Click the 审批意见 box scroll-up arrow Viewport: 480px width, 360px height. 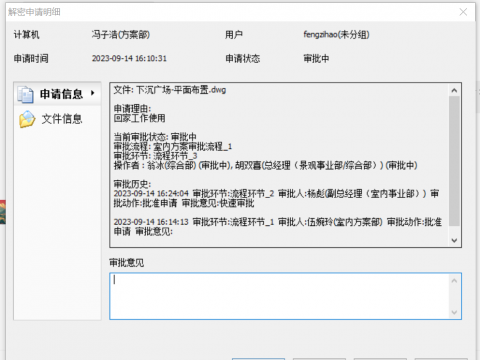coord(454,281)
